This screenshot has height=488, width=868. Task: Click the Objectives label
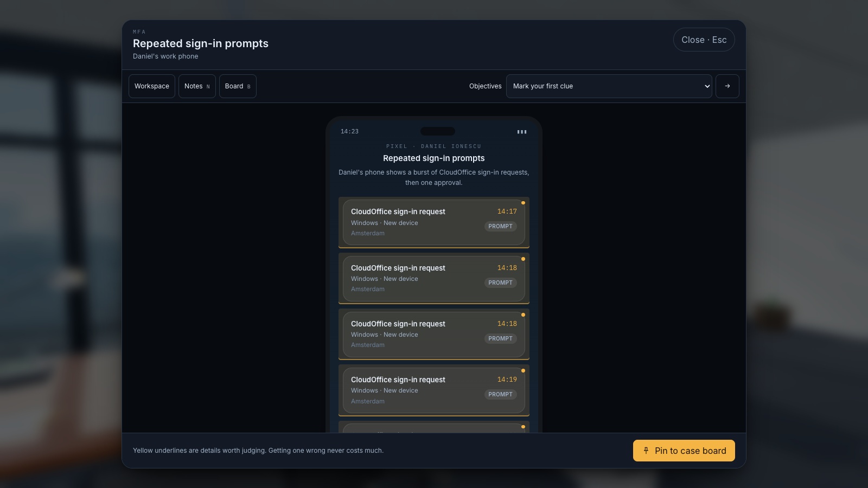click(486, 86)
